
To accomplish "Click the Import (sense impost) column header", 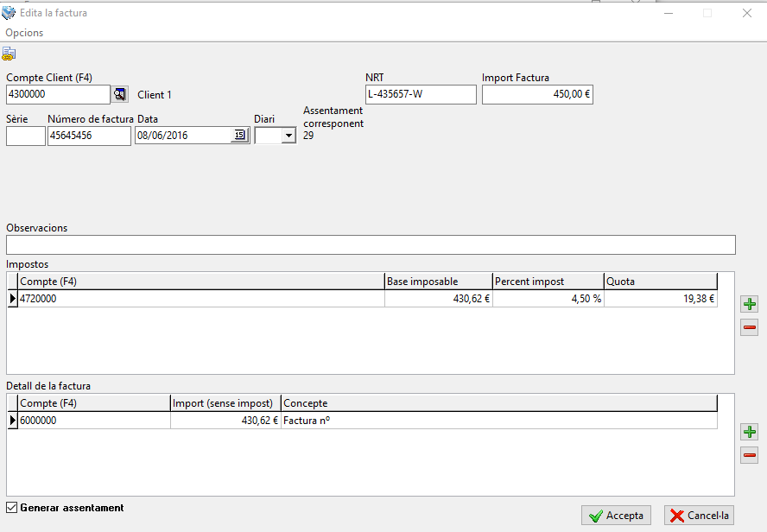I will coord(225,403).
